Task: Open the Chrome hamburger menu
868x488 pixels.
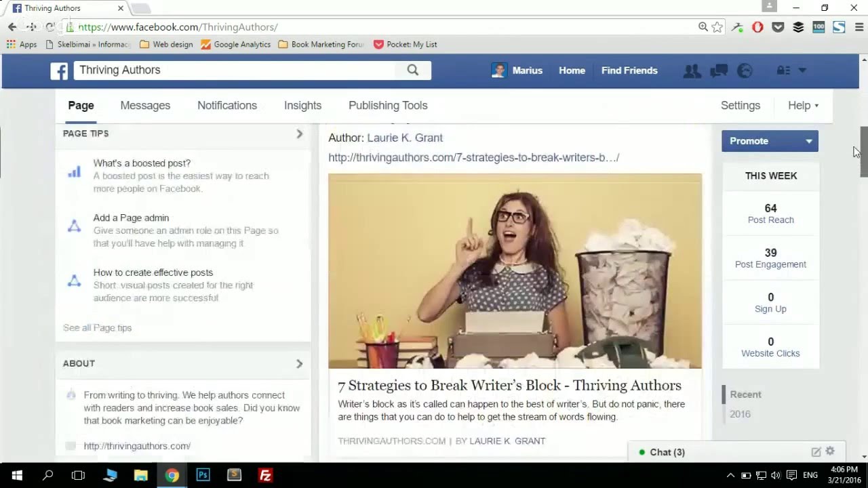Action: [859, 27]
